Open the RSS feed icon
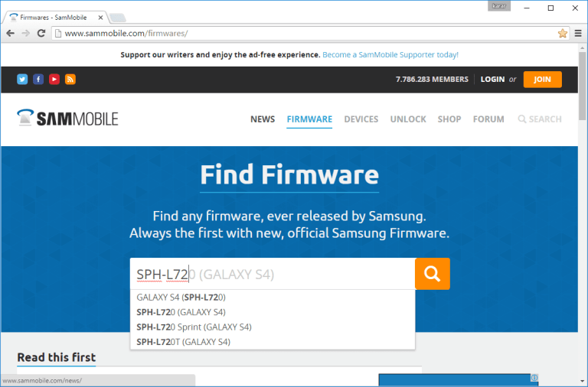Screen dimensions: 588x387 tap(70, 80)
